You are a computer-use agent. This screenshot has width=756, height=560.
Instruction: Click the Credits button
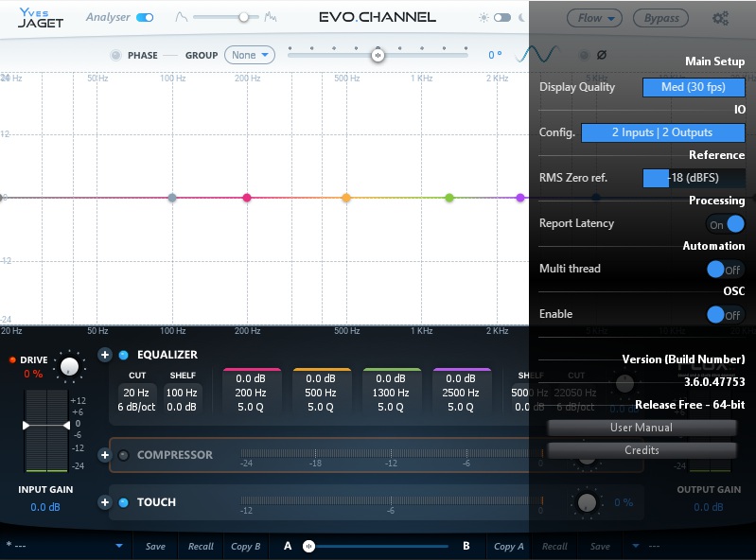[x=642, y=450]
